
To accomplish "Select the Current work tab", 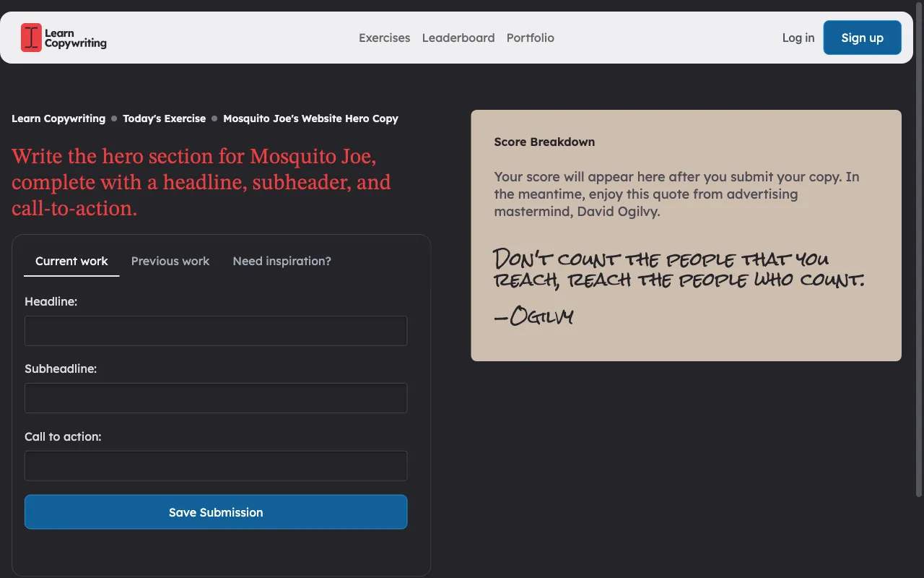I will tap(71, 261).
